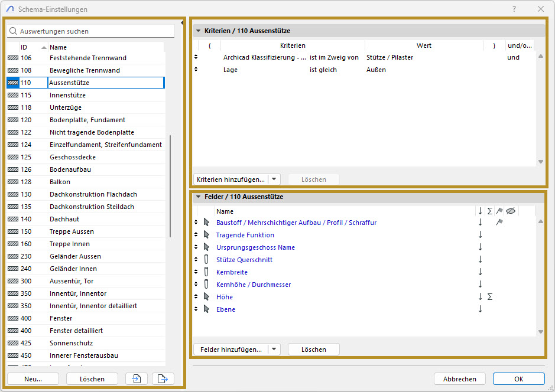Toggle sort direction for Kernbreite
The image size is (555, 392).
[480, 272]
